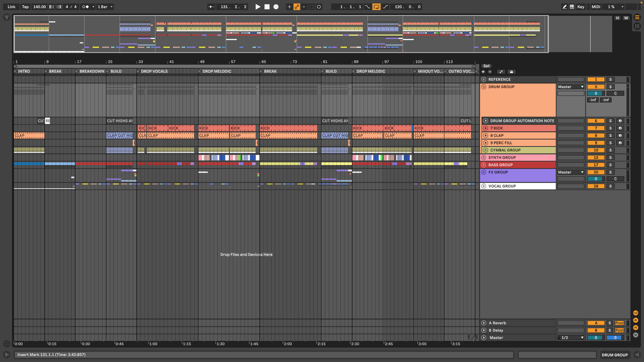Screen dimensions: 644x362
Task: Click the Link button
Action: point(11,7)
